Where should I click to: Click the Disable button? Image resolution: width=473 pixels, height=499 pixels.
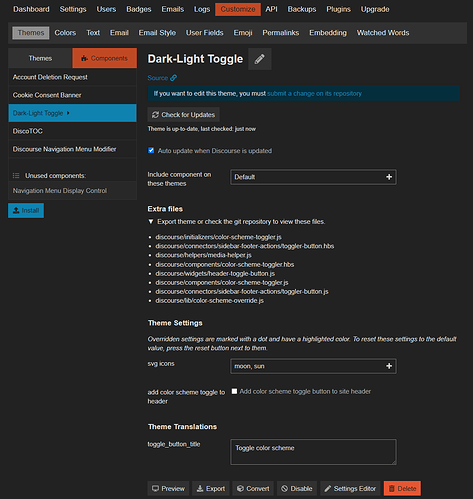[x=297, y=489]
